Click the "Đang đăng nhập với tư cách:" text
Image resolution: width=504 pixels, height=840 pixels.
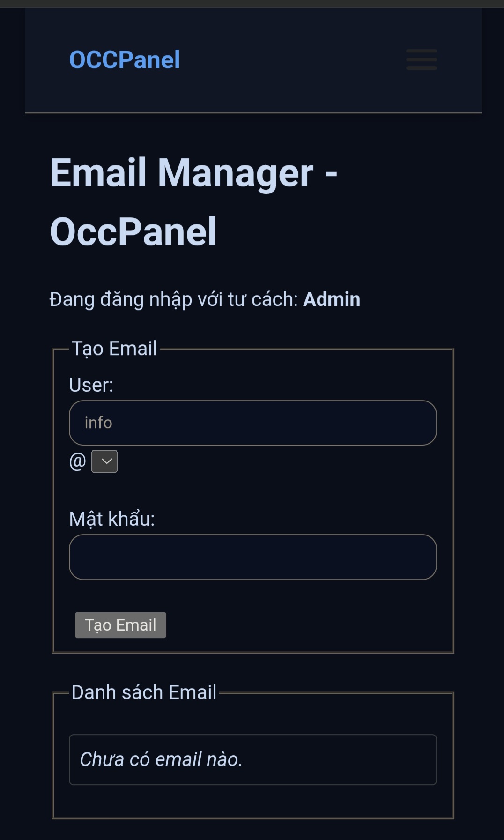tap(174, 299)
